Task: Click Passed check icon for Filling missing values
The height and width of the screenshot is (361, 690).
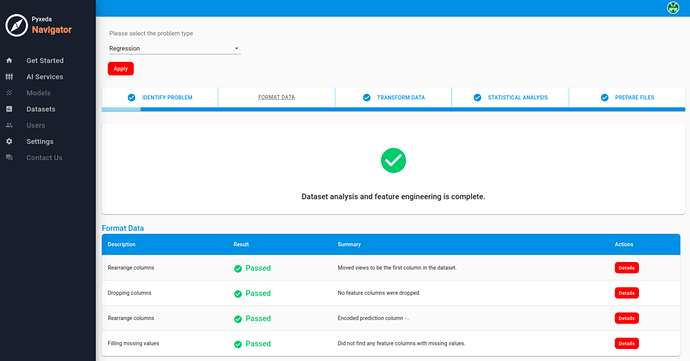Action: pyautogui.click(x=238, y=344)
